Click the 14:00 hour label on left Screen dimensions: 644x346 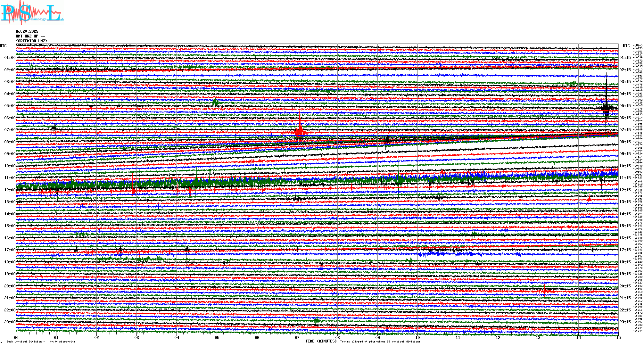tap(10, 214)
